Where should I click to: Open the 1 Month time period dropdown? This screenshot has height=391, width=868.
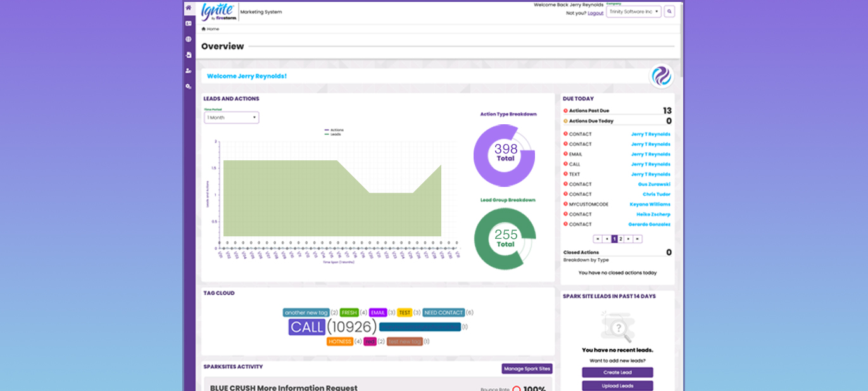point(231,117)
